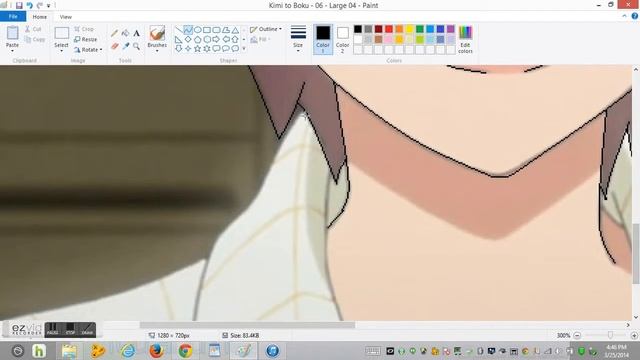This screenshot has width=640, height=360.
Task: Click the Ezvid recorder Pause button
Action: [52, 329]
